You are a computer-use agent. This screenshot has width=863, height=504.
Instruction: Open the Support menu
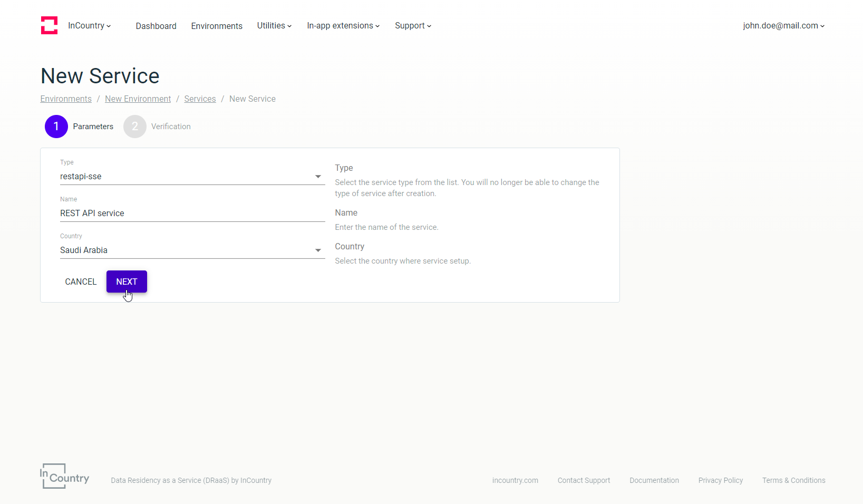coord(413,26)
